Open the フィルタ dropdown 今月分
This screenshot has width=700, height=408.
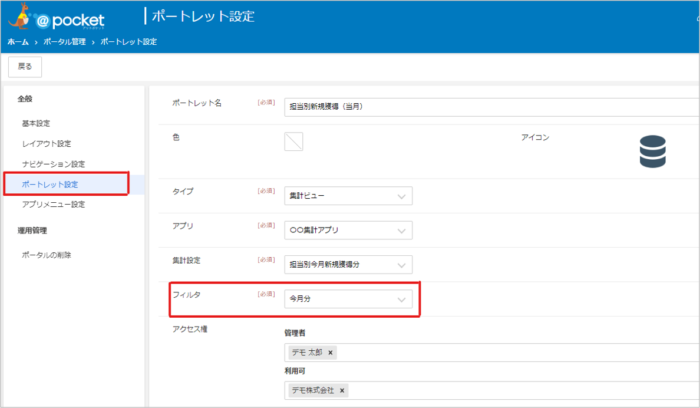348,299
